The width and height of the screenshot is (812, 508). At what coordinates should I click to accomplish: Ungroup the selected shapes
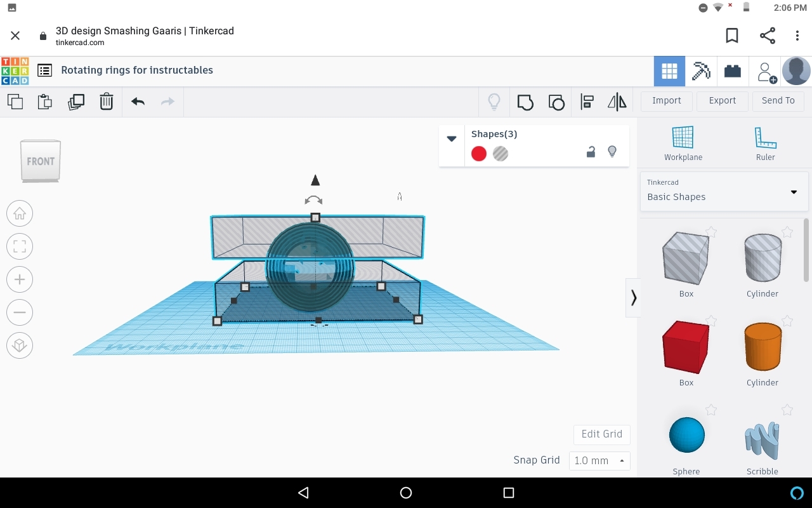pyautogui.click(x=556, y=102)
